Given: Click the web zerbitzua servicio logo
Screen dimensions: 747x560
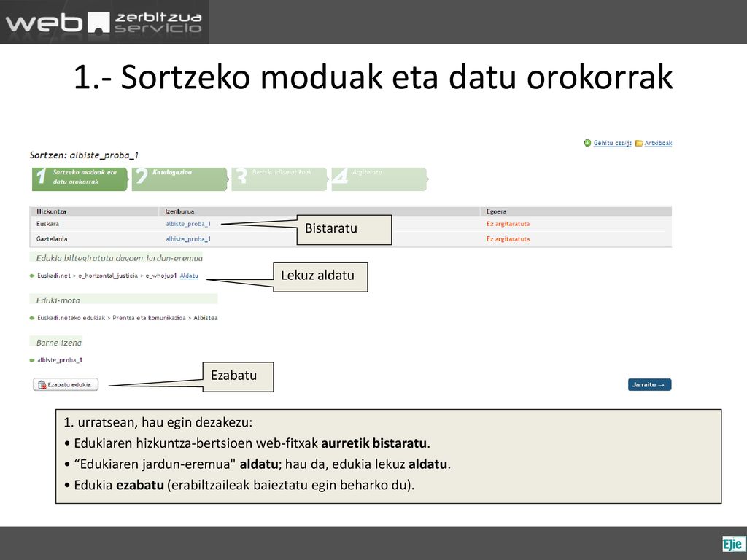Looking at the screenshot, I should tap(104, 23).
